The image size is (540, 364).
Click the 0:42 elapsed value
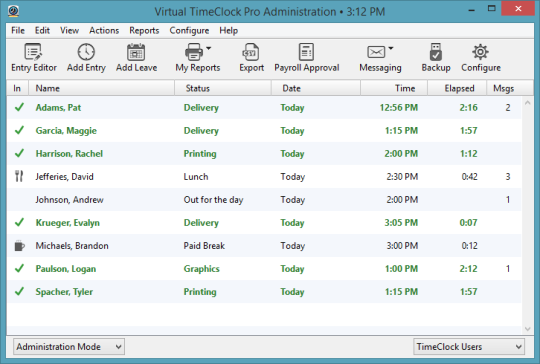point(469,177)
